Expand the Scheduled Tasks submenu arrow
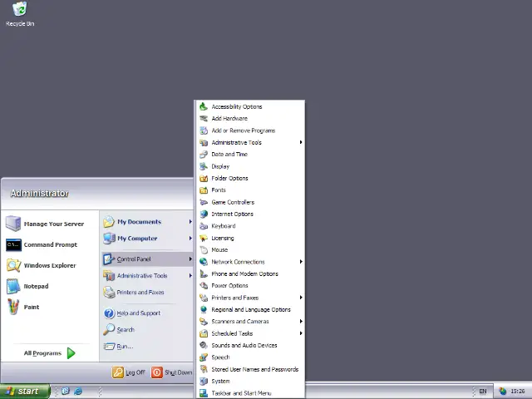The height and width of the screenshot is (399, 532). tap(301, 333)
